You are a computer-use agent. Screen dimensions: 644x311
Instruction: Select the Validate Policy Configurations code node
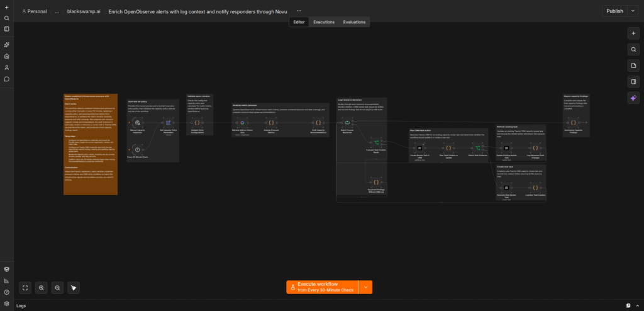[x=197, y=123]
